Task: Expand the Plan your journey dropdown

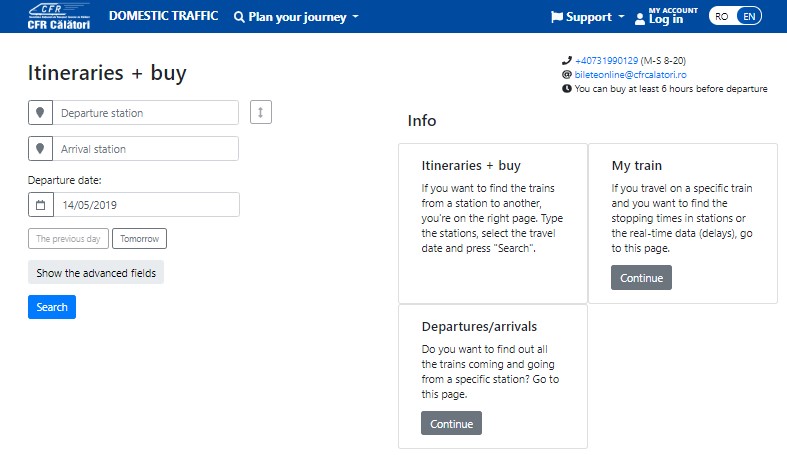Action: [297, 17]
